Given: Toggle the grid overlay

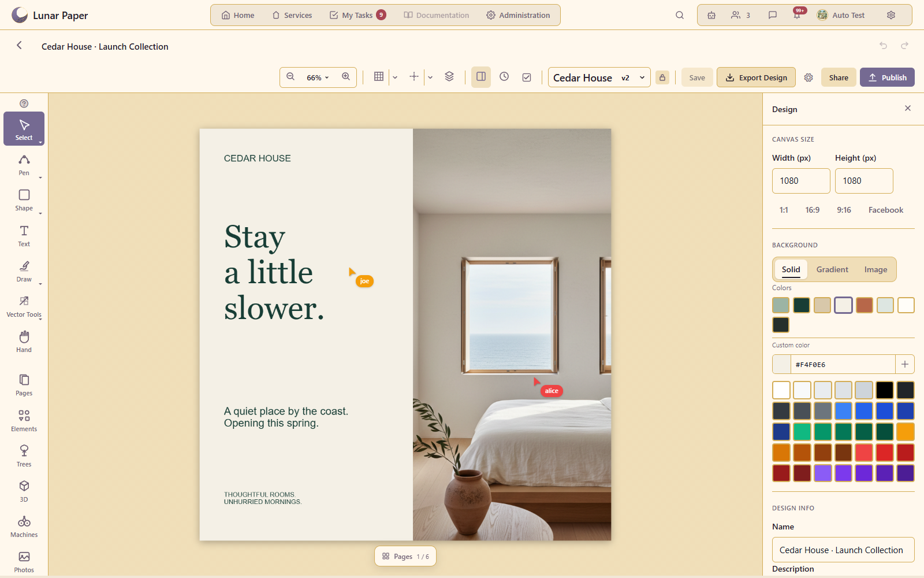Looking at the screenshot, I should (379, 77).
